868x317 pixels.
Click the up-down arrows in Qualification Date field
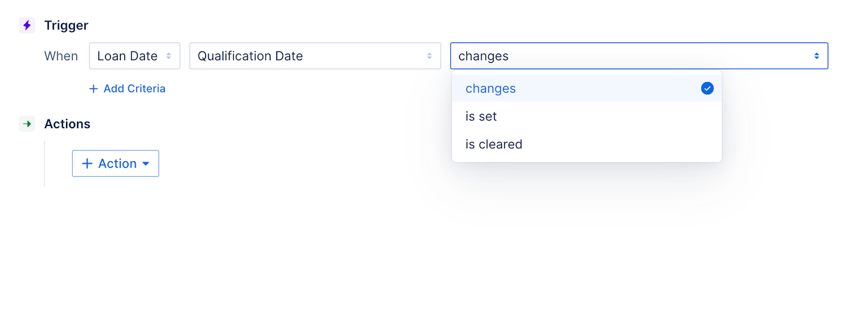click(429, 56)
